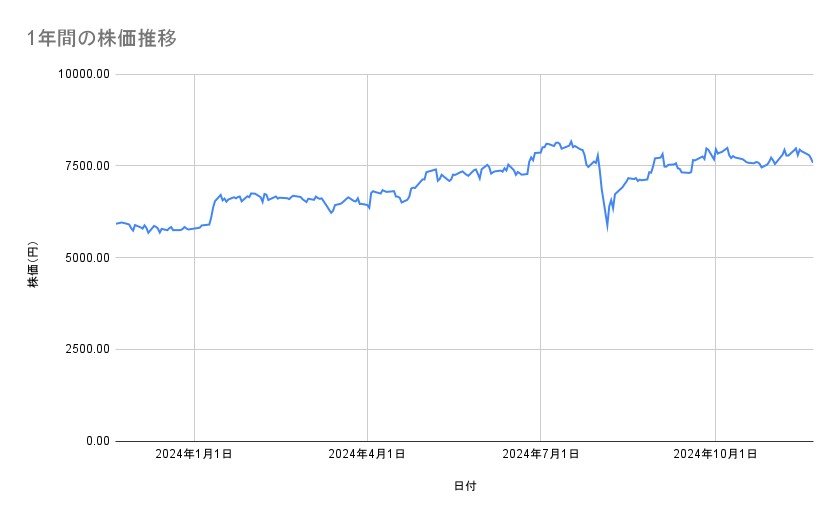Select the blue line's highest peak after July 2024

[x=571, y=141]
